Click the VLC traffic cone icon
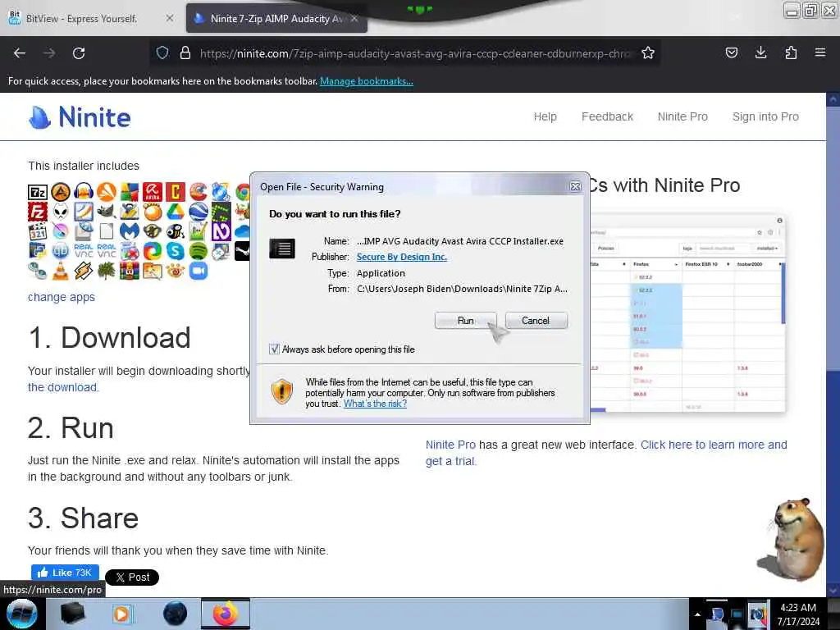 pos(61,271)
